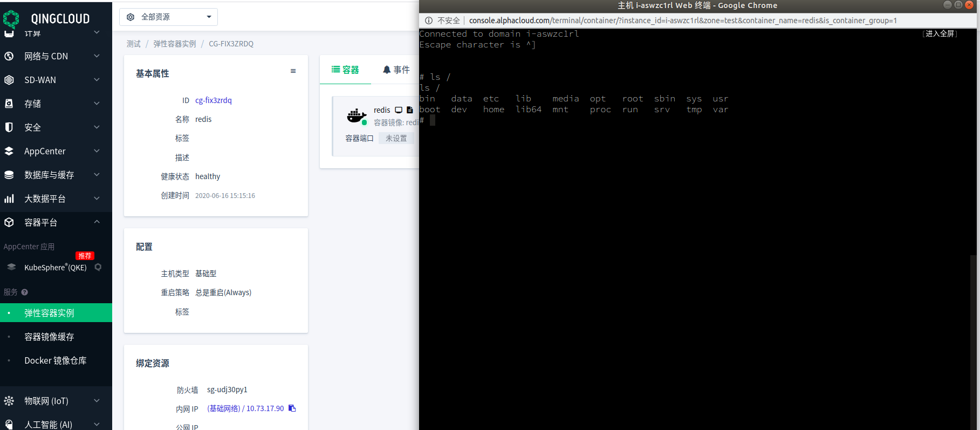980x430 pixels.
Task: Click 进入全屏 in the terminal window
Action: coord(940,33)
